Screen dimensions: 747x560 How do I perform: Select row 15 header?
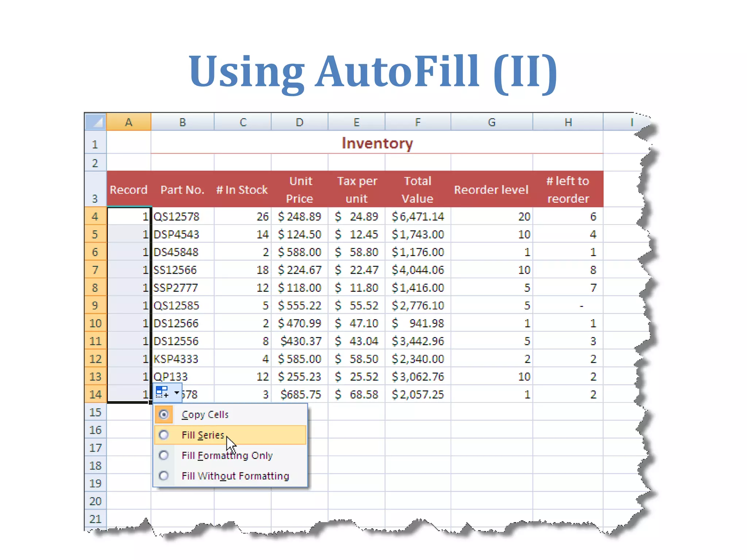[96, 412]
